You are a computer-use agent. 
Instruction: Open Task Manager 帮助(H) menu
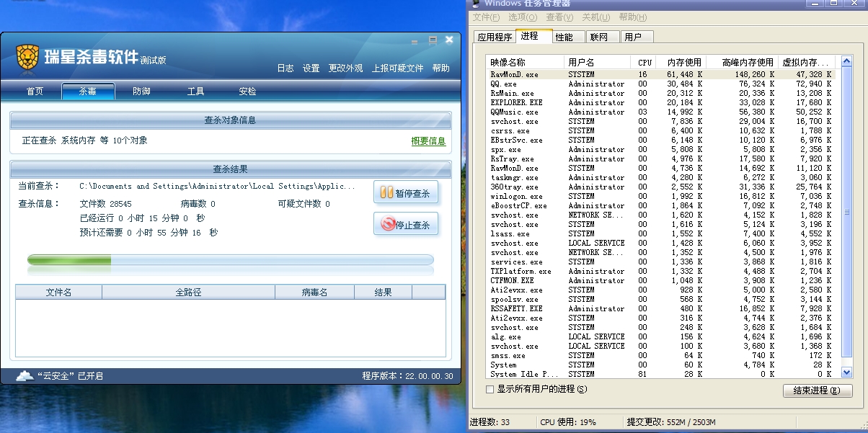(633, 17)
